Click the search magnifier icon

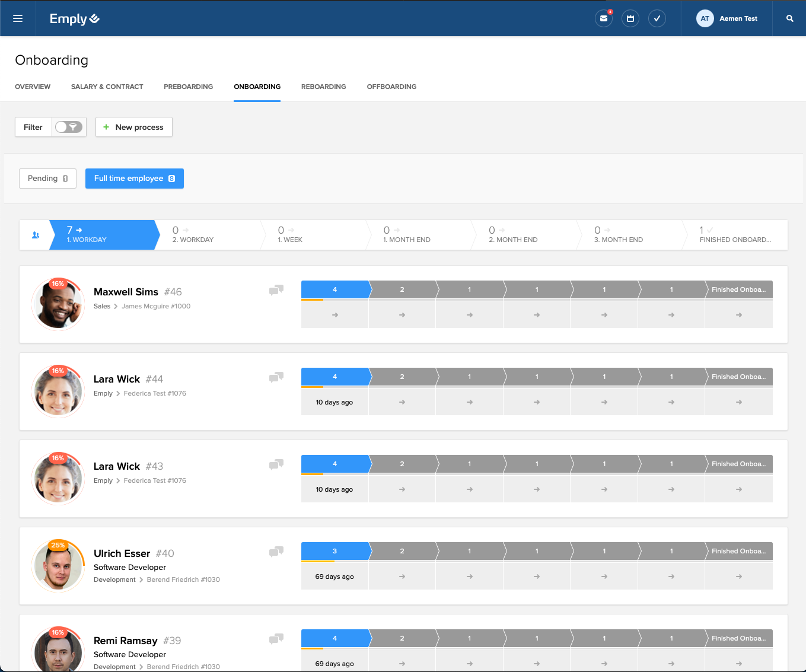[789, 18]
